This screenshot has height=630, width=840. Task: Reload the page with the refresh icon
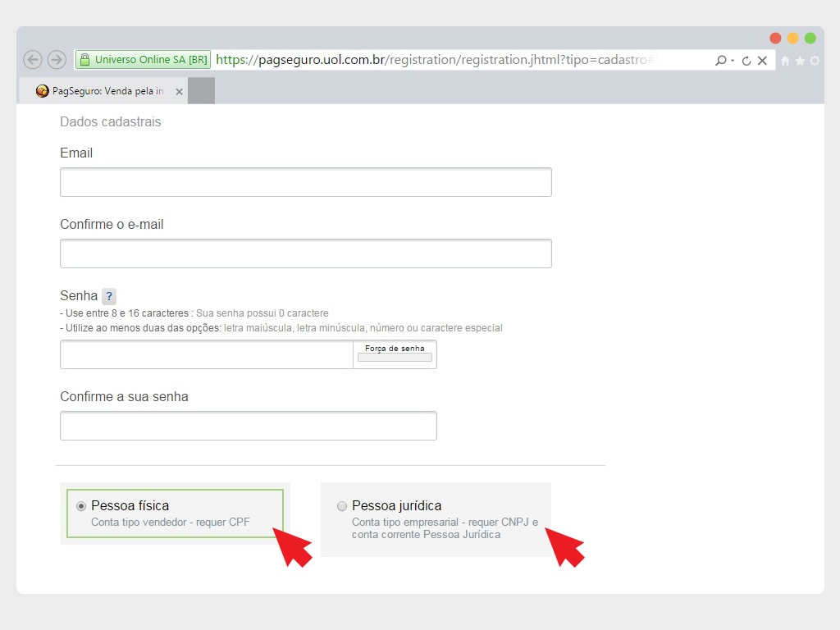tap(746, 61)
